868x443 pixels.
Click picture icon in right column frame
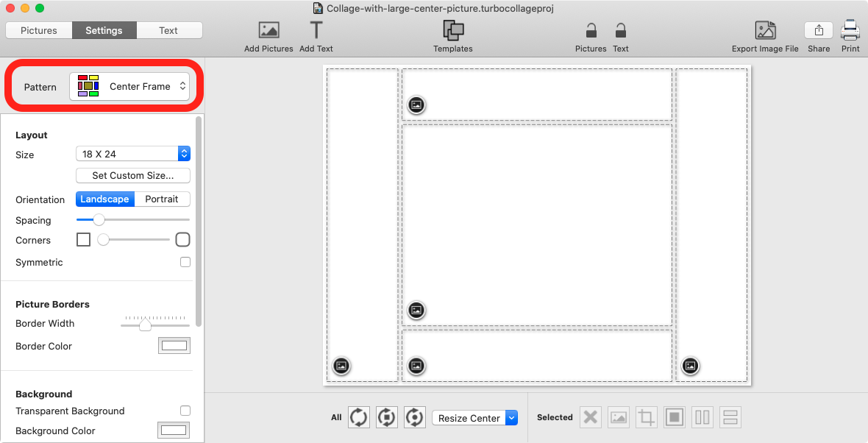690,366
